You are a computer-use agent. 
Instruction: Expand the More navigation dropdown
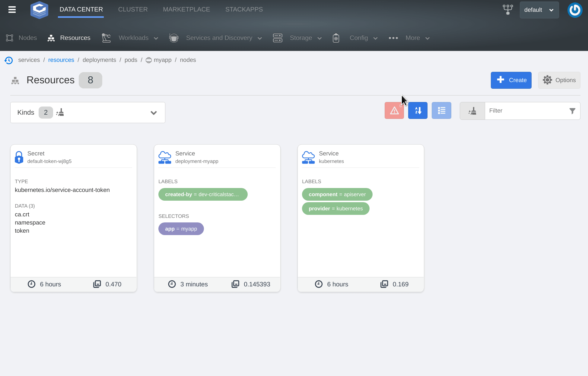click(412, 38)
